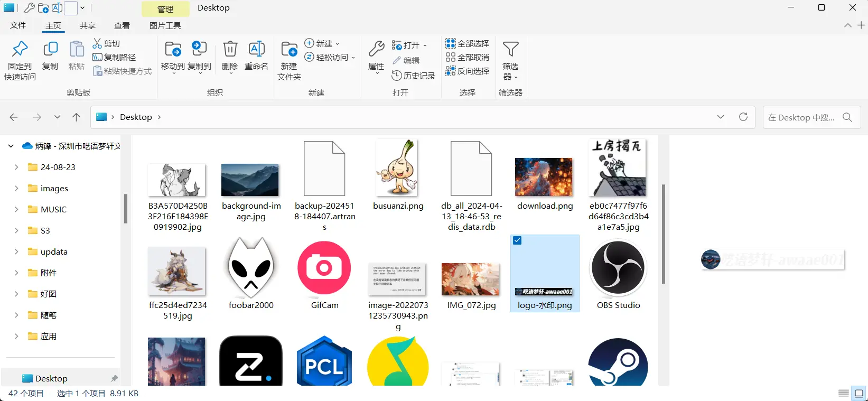The width and height of the screenshot is (868, 401).
Task: Collapse the 炳锋 OneDrive node
Action: pyautogui.click(x=11, y=146)
